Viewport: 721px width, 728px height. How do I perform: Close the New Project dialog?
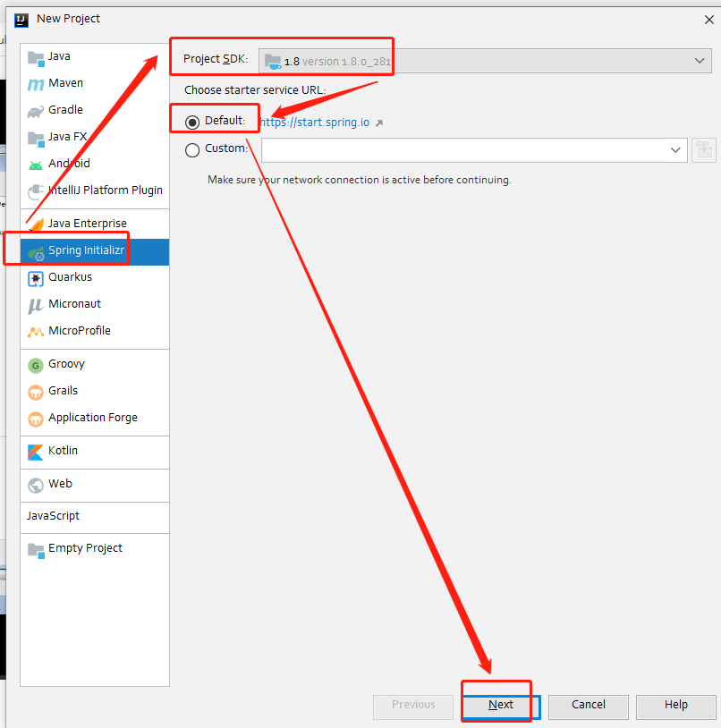coord(709,20)
